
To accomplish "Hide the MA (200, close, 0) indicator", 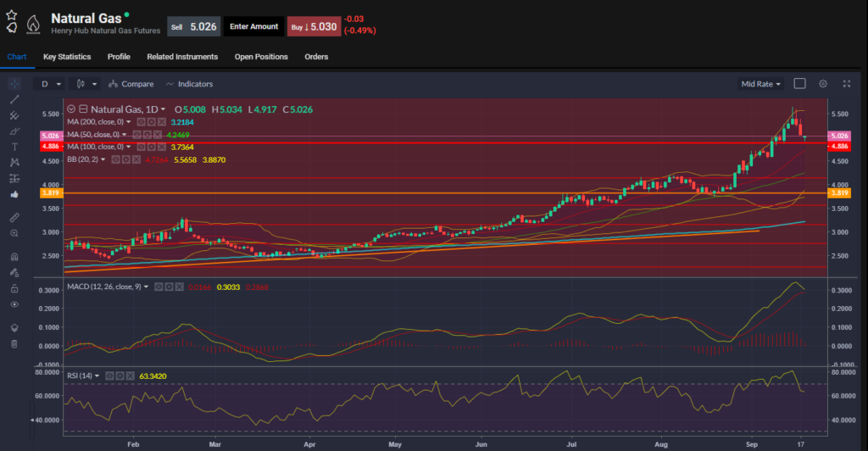I will [141, 121].
